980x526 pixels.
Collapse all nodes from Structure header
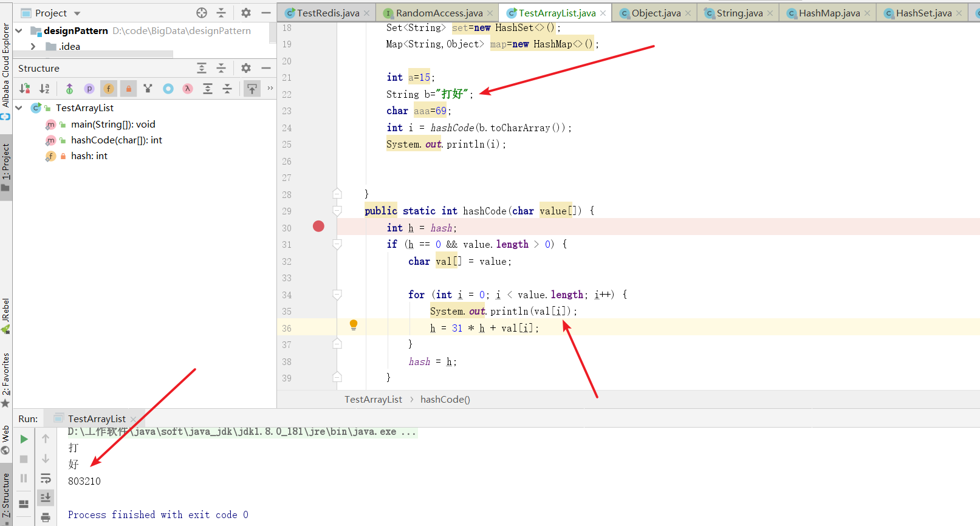[x=221, y=68]
